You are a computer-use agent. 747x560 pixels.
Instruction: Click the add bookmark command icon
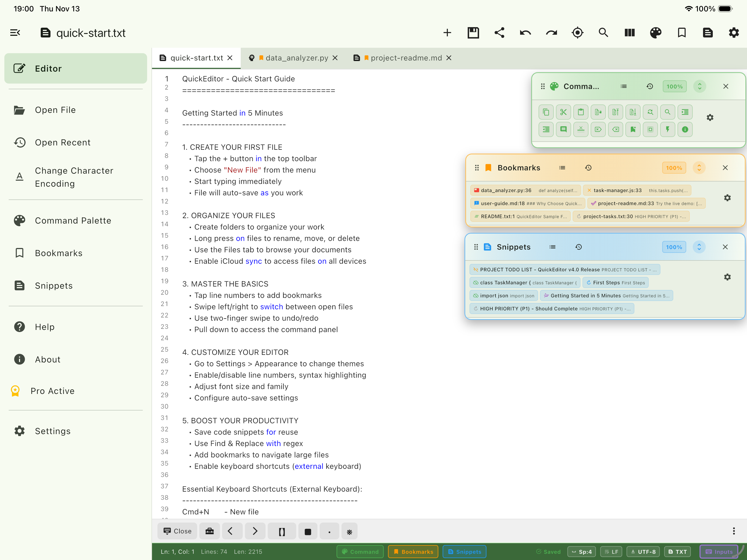[633, 129]
